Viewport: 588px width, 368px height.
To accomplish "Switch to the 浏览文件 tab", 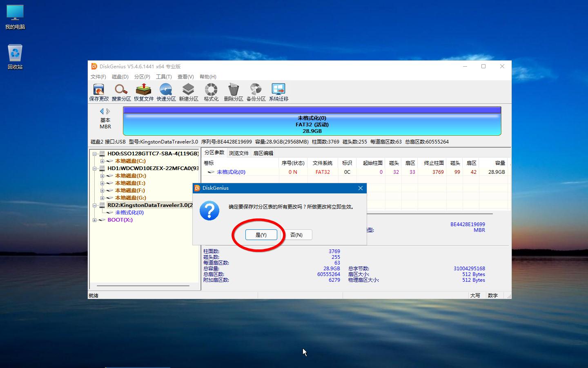I will (x=239, y=153).
